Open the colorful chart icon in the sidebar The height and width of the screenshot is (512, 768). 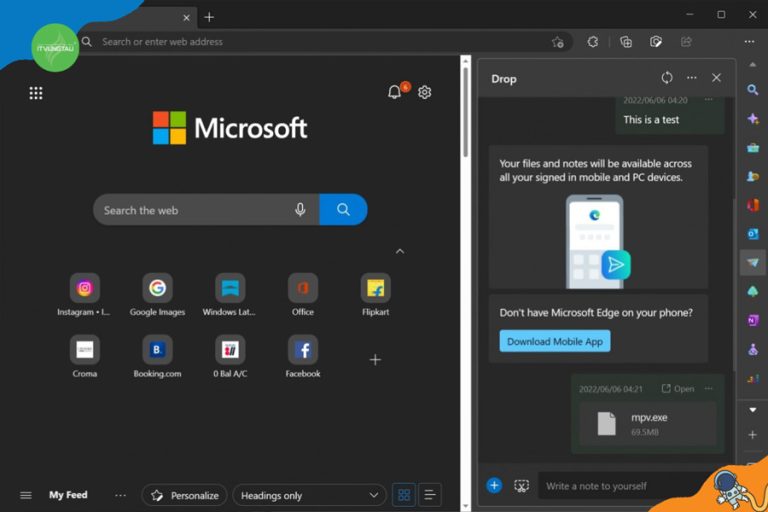click(753, 378)
